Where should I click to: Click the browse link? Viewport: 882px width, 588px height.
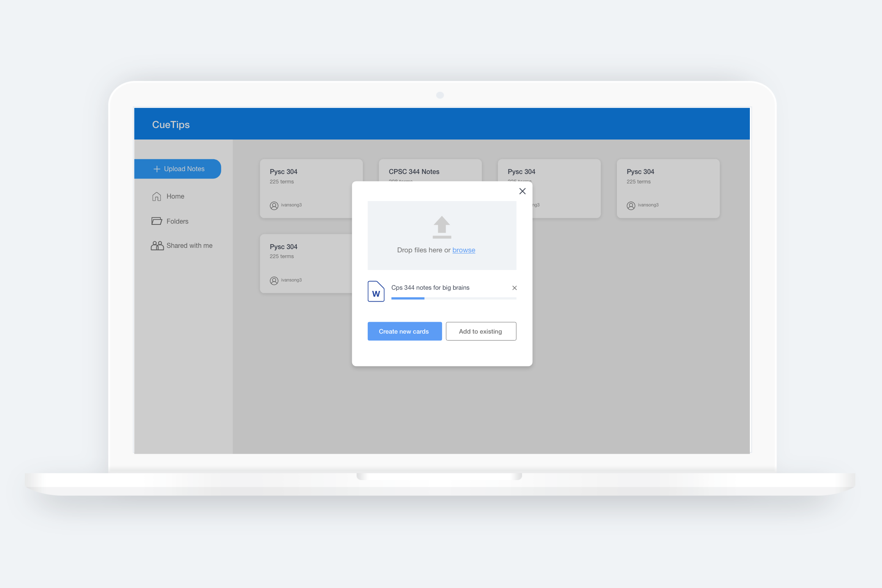[463, 250]
